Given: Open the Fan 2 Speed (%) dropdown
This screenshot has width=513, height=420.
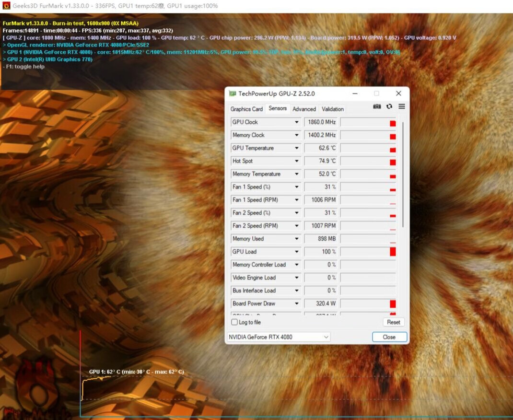Looking at the screenshot, I should (x=296, y=212).
